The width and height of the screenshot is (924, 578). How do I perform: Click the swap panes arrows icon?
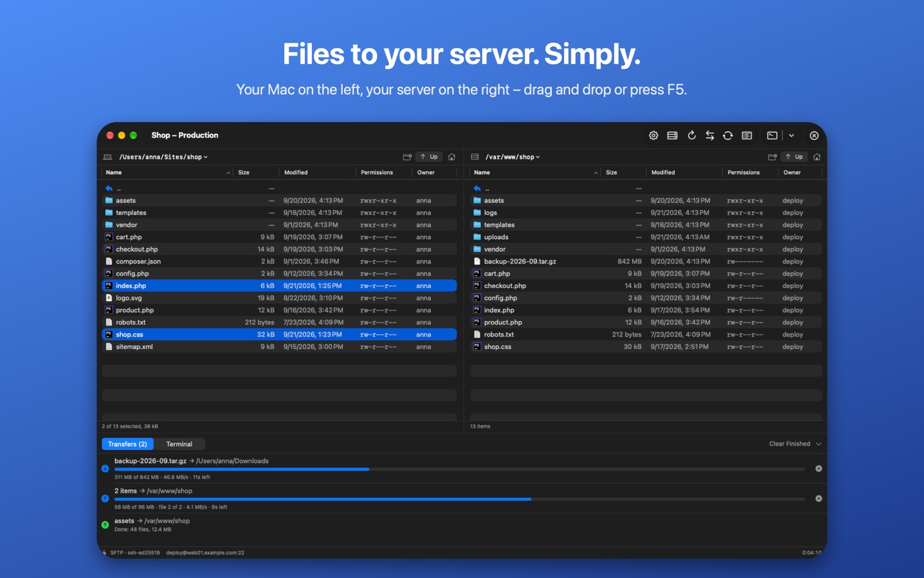tap(710, 135)
